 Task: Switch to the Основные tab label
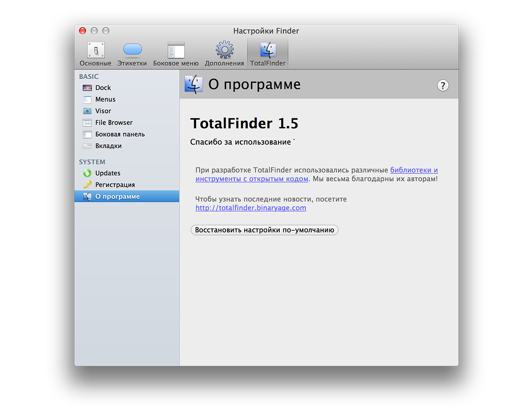tap(96, 63)
